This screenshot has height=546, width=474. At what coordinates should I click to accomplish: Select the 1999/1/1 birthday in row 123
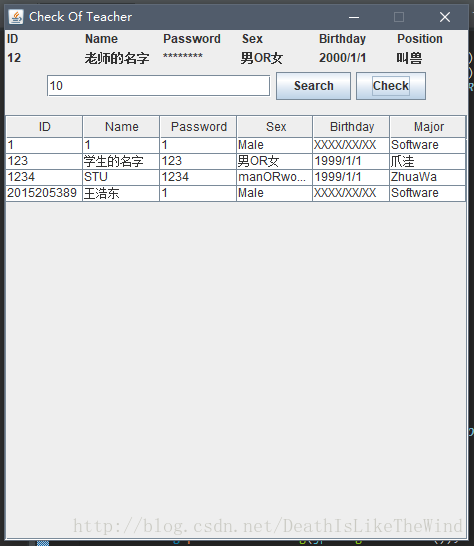click(x=351, y=161)
